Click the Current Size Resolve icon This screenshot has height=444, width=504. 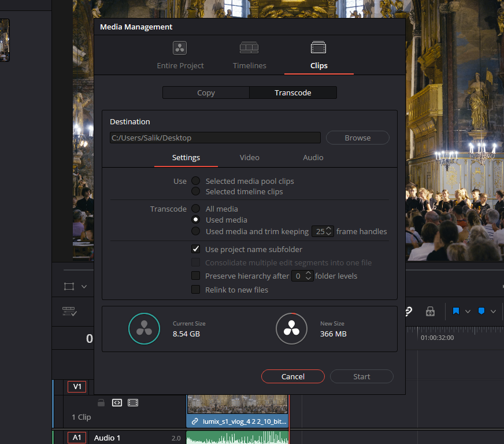tap(144, 328)
